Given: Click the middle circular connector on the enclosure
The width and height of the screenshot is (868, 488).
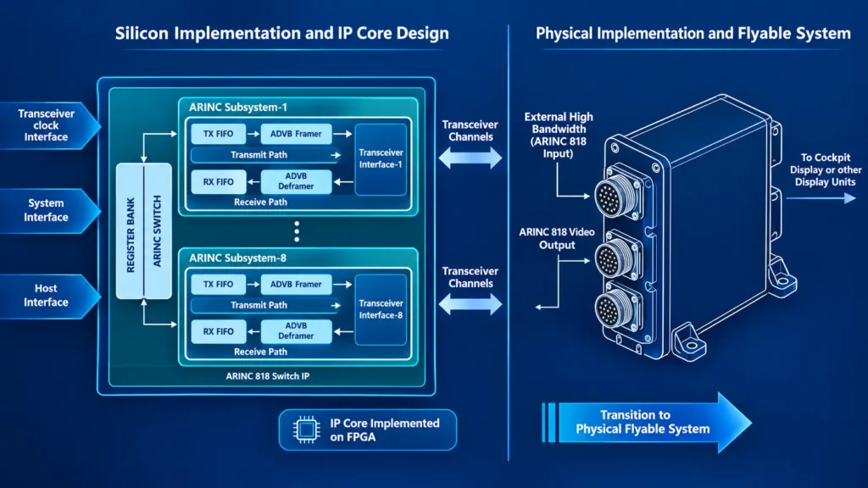Looking at the screenshot, I should tap(616, 258).
